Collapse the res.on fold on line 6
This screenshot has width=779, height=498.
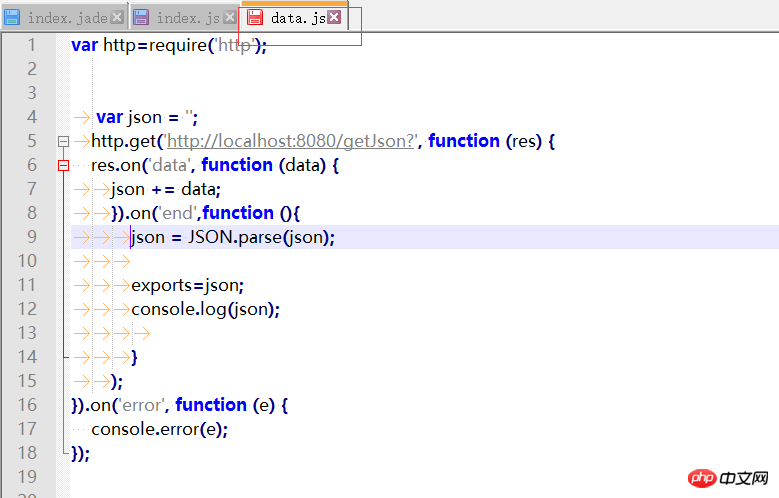pos(63,166)
